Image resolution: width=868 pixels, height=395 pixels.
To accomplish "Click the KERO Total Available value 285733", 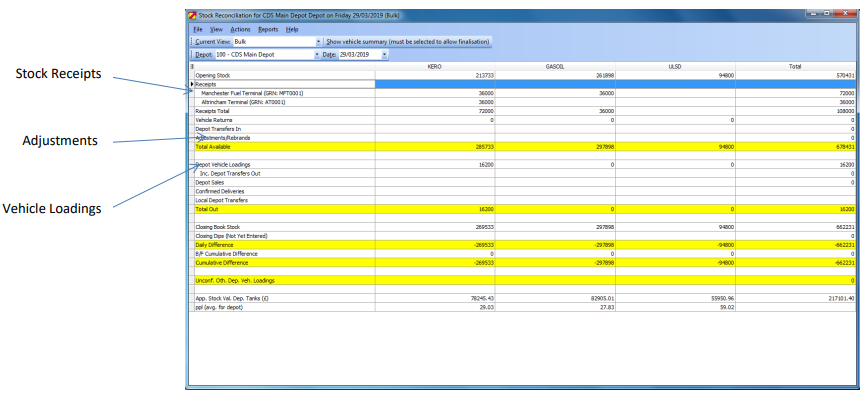I will pyautogui.click(x=484, y=147).
